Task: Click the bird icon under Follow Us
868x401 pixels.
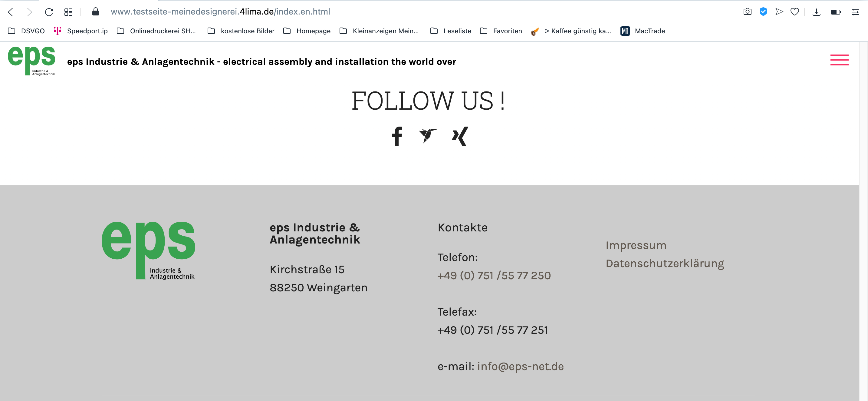Action: [428, 136]
